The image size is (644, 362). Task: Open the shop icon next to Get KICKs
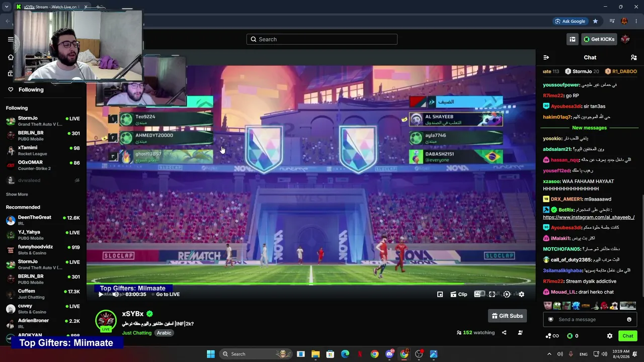[572, 39]
